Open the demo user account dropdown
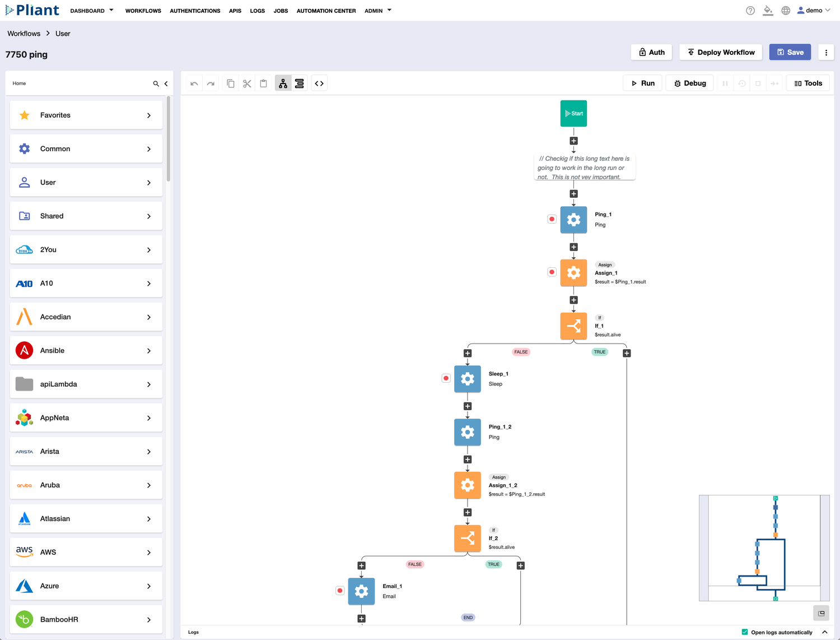The image size is (840, 640). coord(814,10)
